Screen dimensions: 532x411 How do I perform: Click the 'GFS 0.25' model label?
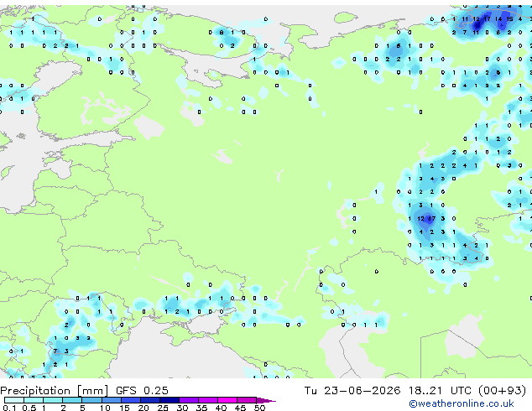(142, 391)
